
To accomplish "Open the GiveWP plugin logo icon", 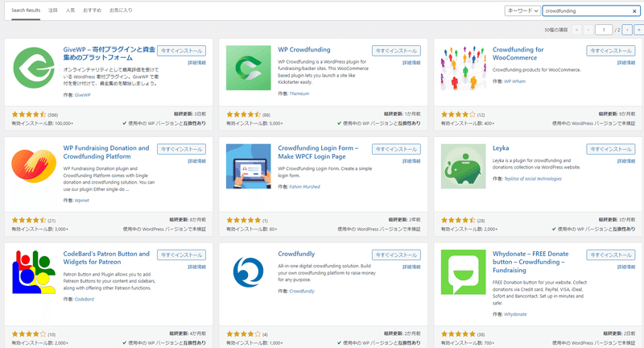I will (x=34, y=68).
